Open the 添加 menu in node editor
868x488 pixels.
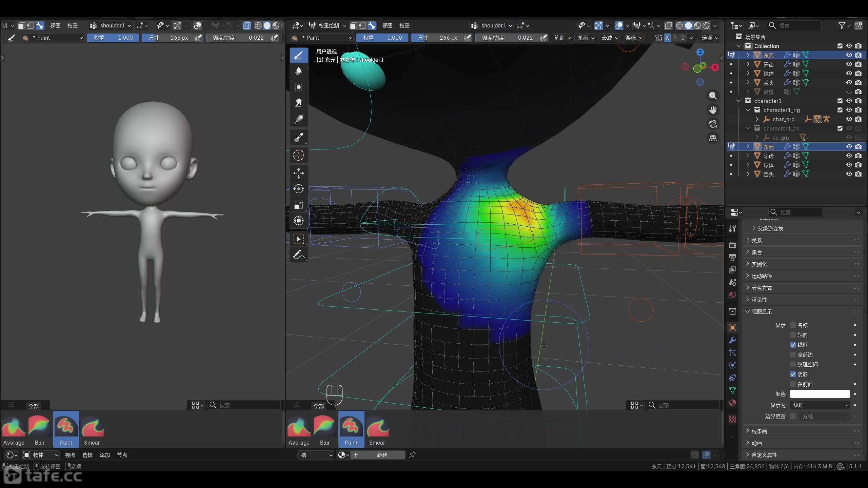pyautogui.click(x=104, y=455)
